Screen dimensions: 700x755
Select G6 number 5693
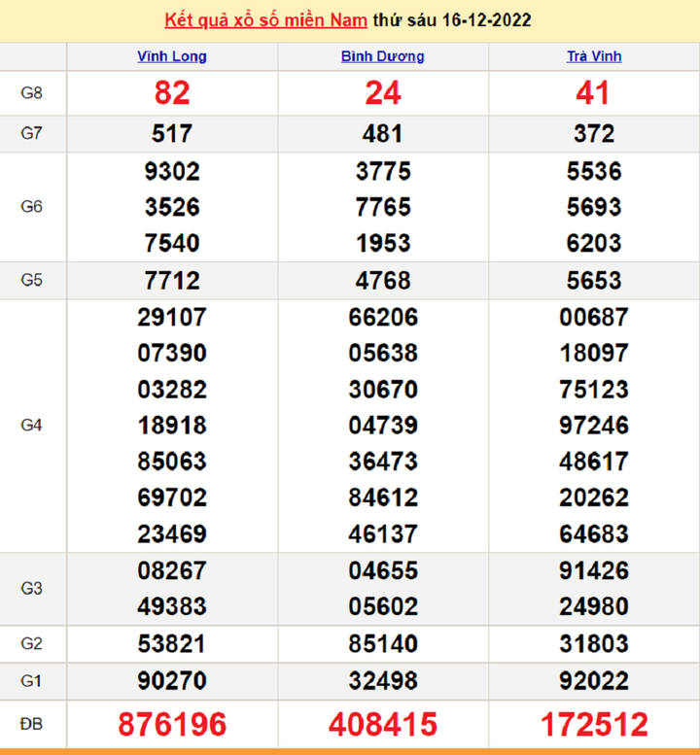594,207
